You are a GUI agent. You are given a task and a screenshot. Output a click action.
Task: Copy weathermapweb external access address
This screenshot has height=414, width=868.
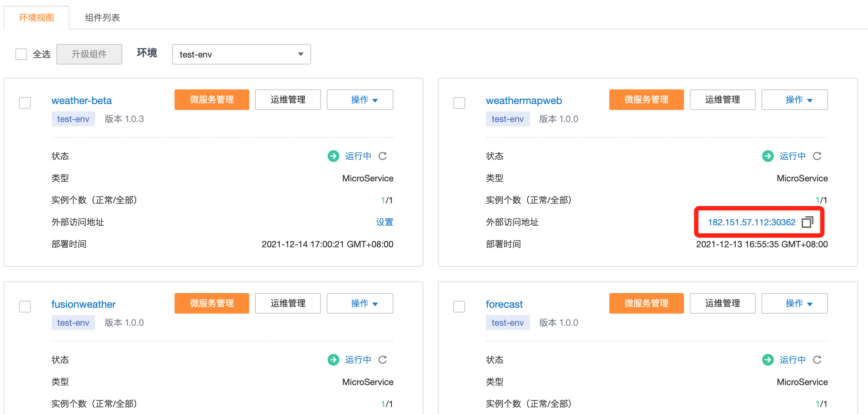coord(807,222)
